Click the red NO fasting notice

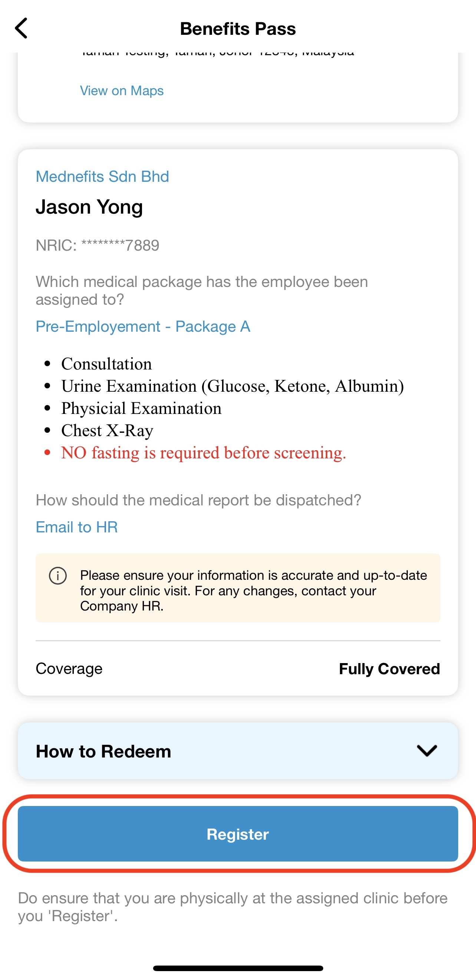coord(204,453)
